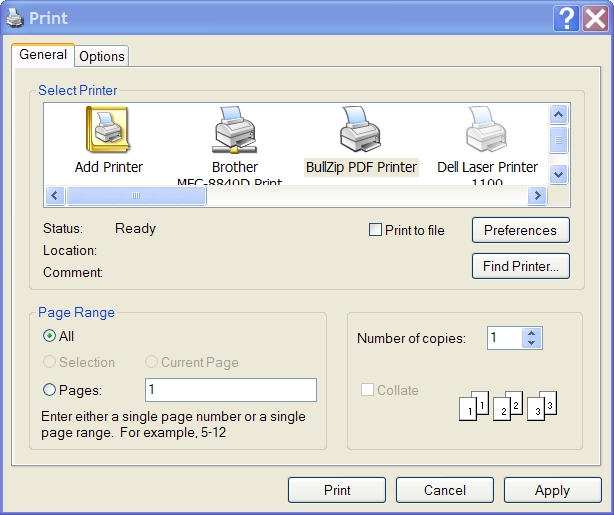The height and width of the screenshot is (515, 614).
Task: Open printer Preferences
Action: coord(520,230)
